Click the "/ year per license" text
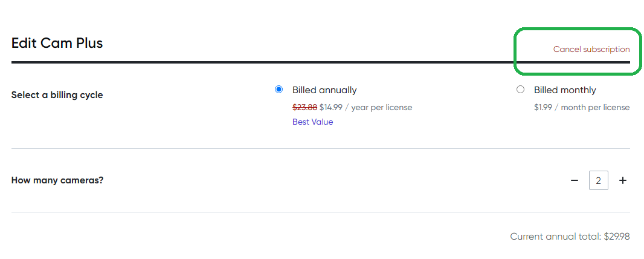 point(379,107)
